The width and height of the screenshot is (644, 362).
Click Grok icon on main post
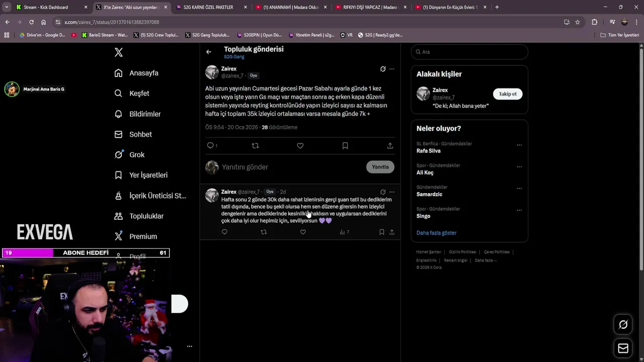[383, 69]
